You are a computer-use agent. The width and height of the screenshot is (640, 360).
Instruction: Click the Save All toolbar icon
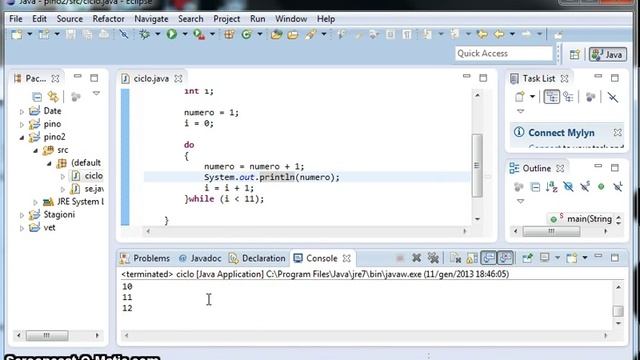coord(87,34)
